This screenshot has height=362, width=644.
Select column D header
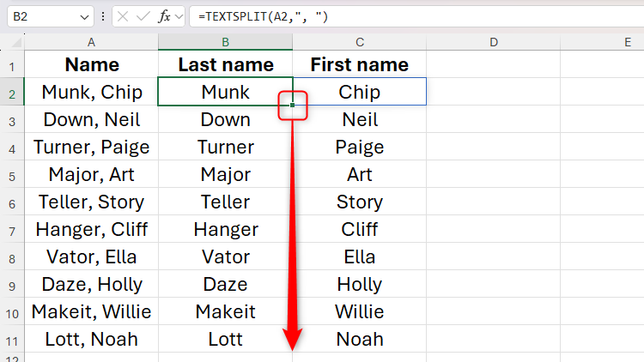point(494,40)
